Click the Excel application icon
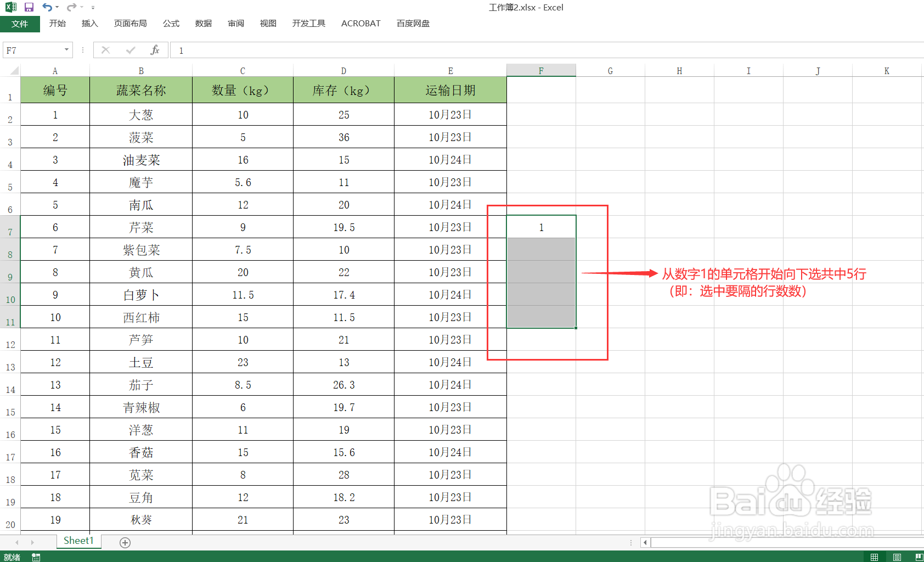 click(10, 7)
